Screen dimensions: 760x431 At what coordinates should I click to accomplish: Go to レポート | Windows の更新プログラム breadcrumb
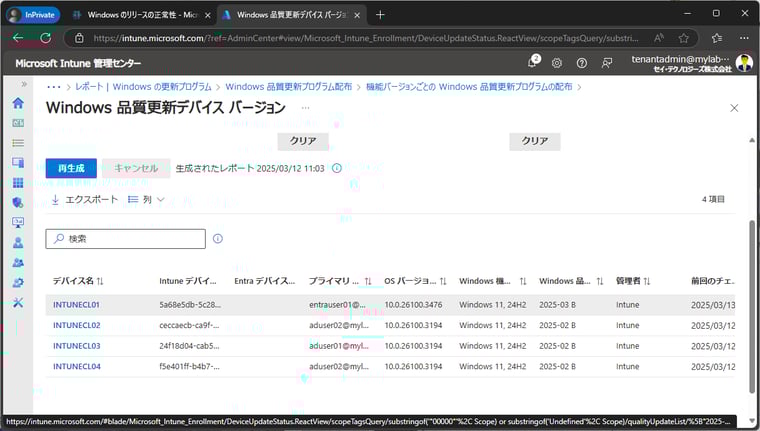[143, 87]
